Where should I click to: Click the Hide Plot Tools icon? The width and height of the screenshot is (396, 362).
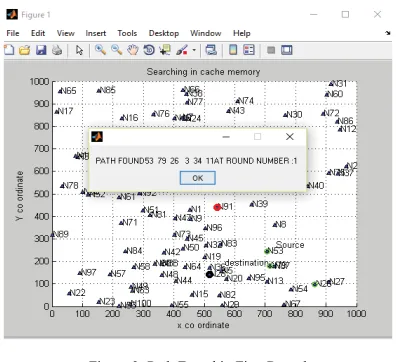271,50
